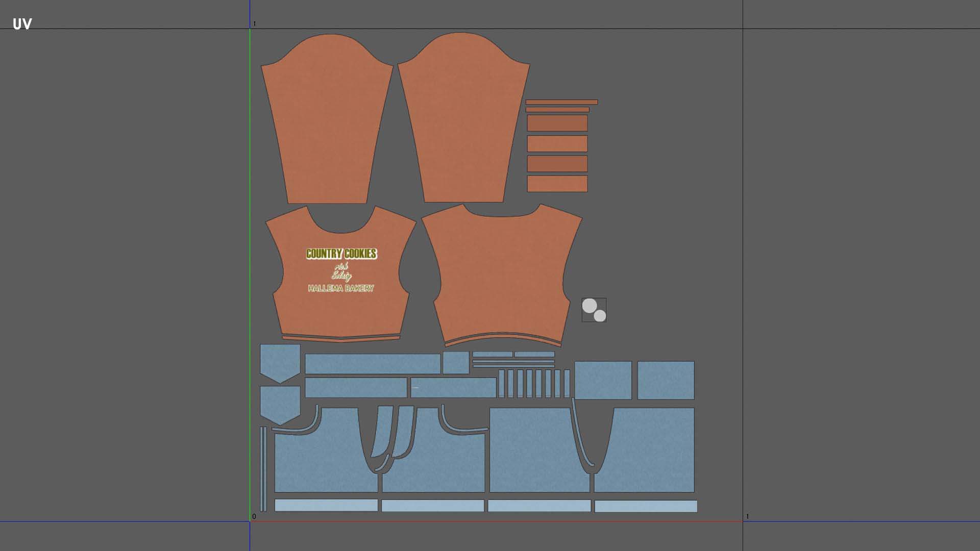Select the leftmost narrow belt loop strip

pos(501,384)
